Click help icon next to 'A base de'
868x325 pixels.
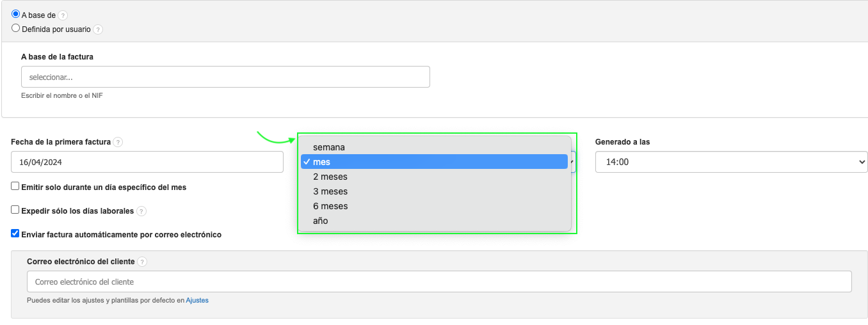coord(63,15)
